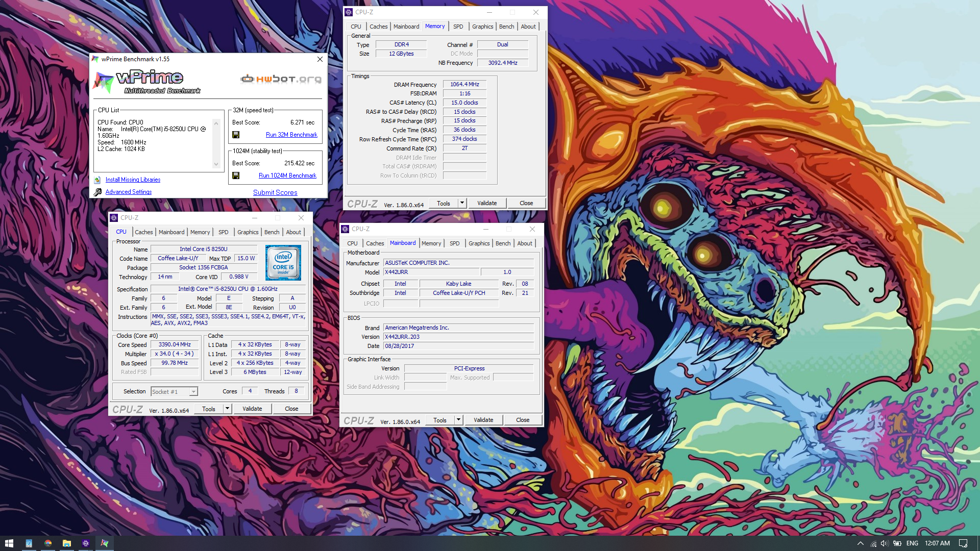980x551 pixels.
Task: Click Validate in Memory CPU-Z window
Action: click(487, 203)
